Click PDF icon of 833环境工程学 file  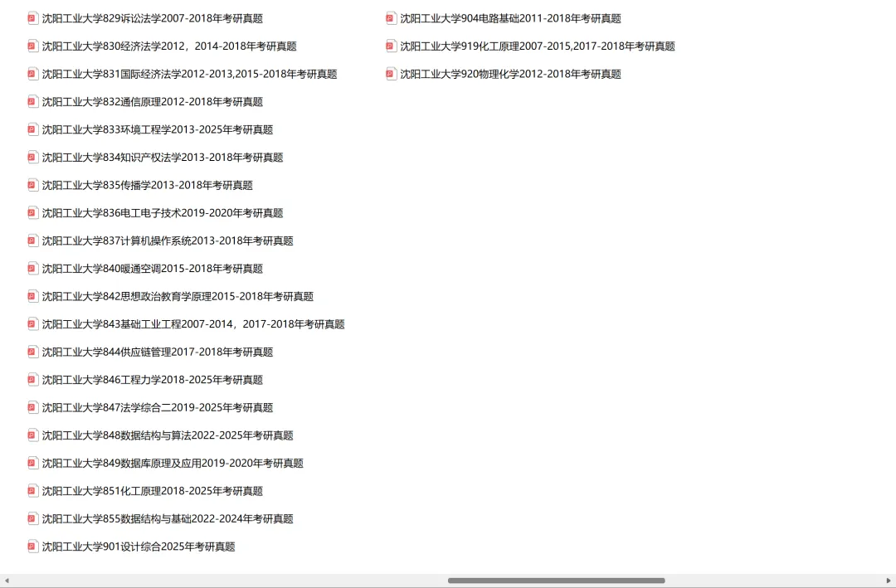[x=33, y=129]
